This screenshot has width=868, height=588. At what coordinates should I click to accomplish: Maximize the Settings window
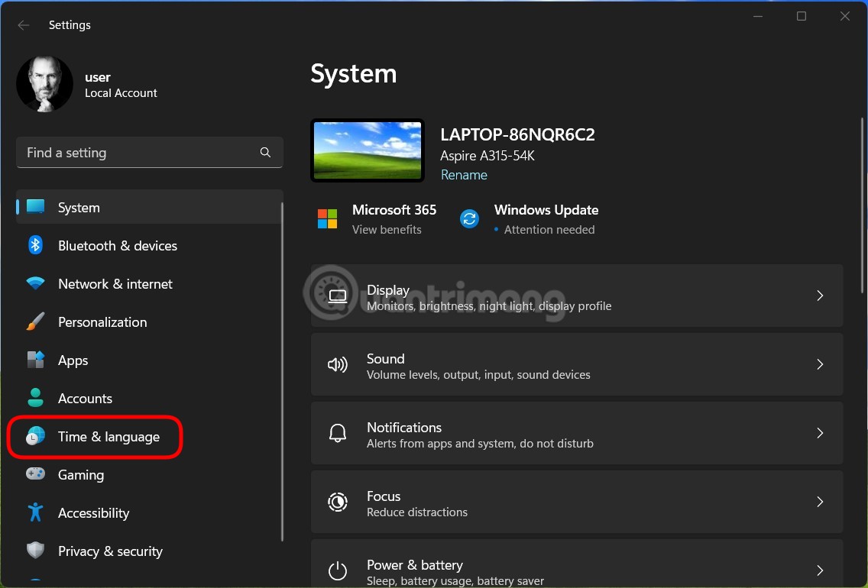pyautogui.click(x=801, y=17)
